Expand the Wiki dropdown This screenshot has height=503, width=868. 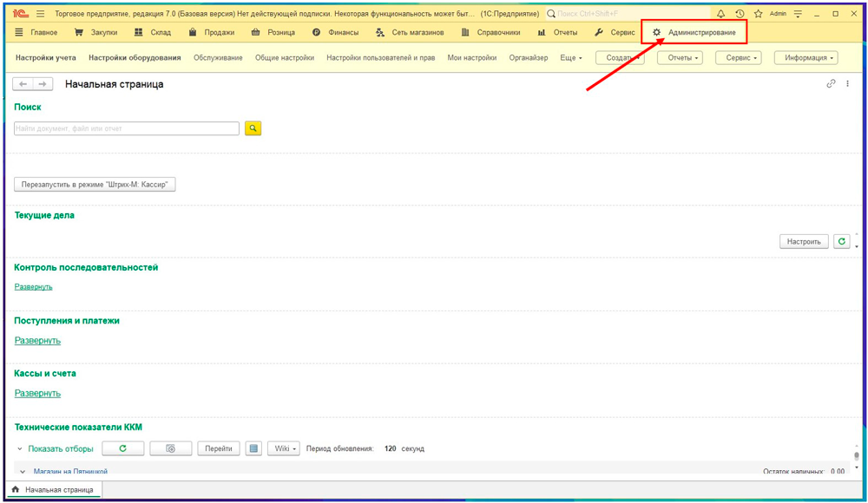pos(284,448)
